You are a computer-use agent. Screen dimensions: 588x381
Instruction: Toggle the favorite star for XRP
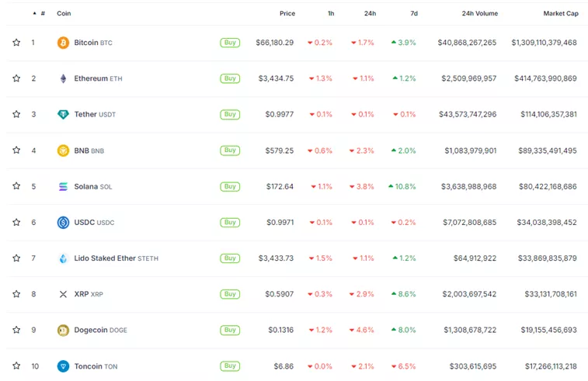16,294
